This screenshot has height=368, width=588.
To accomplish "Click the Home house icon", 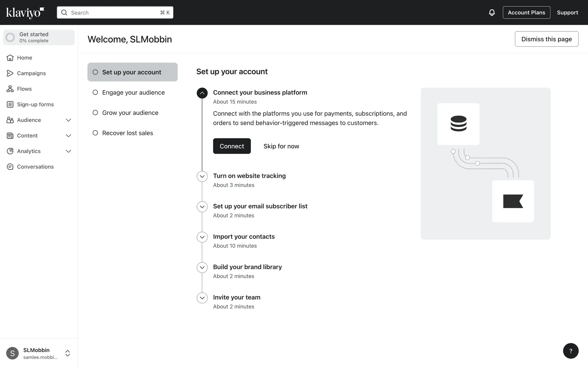I will click(x=10, y=58).
